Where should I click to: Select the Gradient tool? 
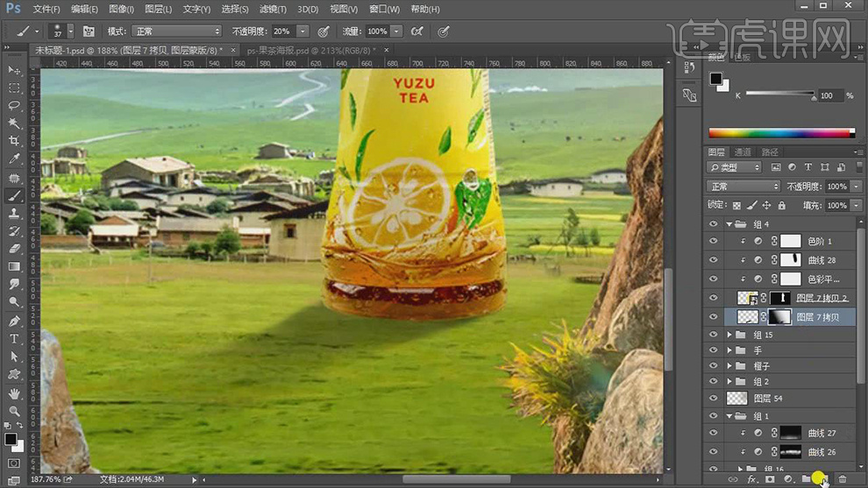click(14, 266)
